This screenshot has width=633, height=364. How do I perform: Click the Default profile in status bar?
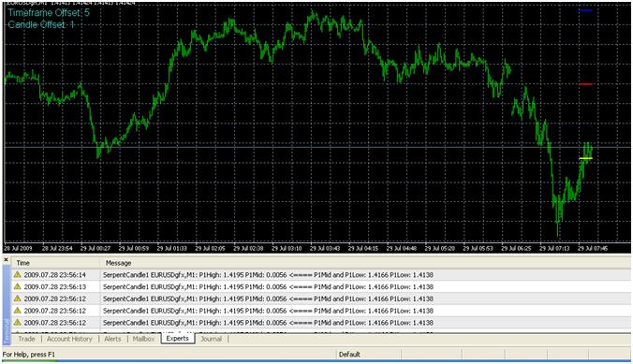349,355
